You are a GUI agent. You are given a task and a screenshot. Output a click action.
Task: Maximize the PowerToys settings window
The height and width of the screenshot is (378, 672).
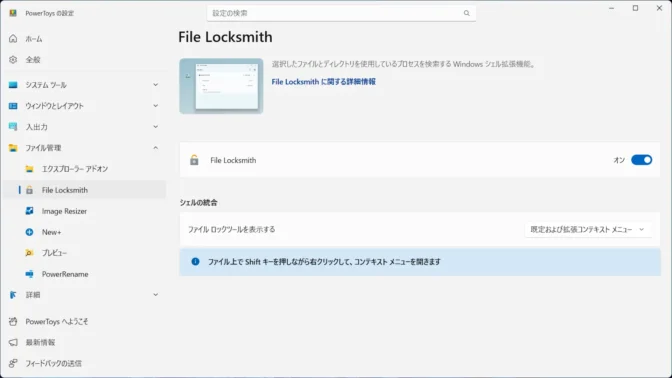tap(636, 8)
